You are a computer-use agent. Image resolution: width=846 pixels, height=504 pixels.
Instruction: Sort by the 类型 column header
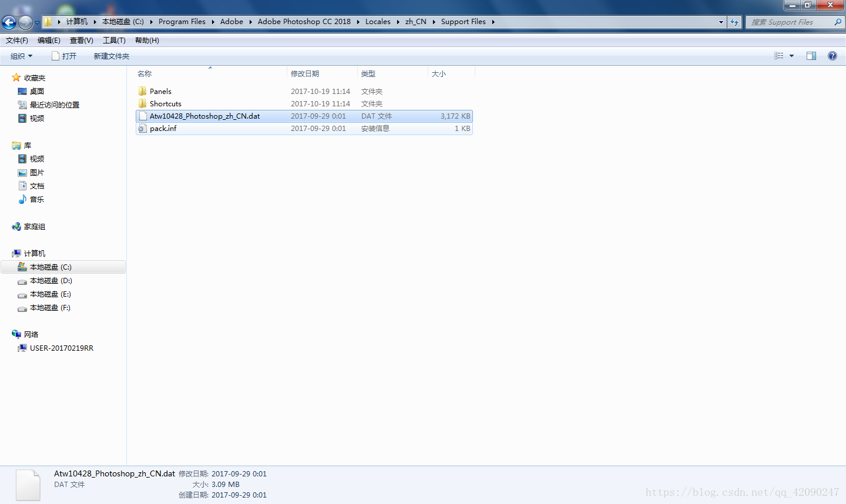(x=392, y=73)
